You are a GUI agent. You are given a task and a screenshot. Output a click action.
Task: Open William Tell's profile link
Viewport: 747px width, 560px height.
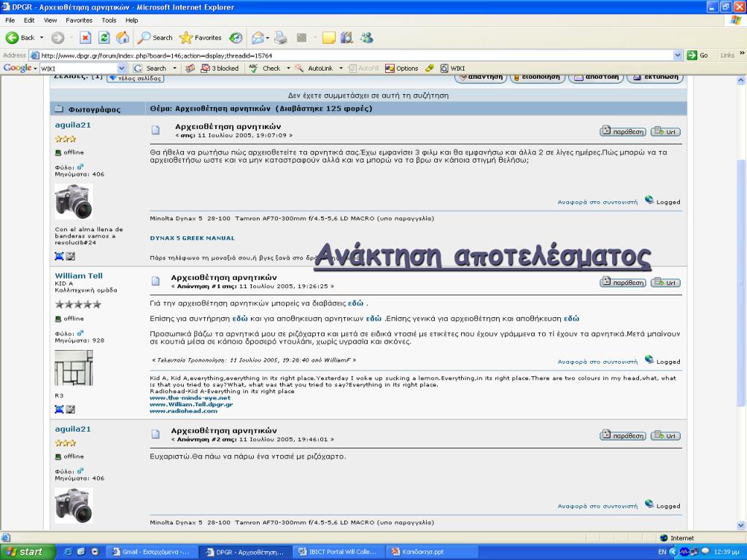79,276
